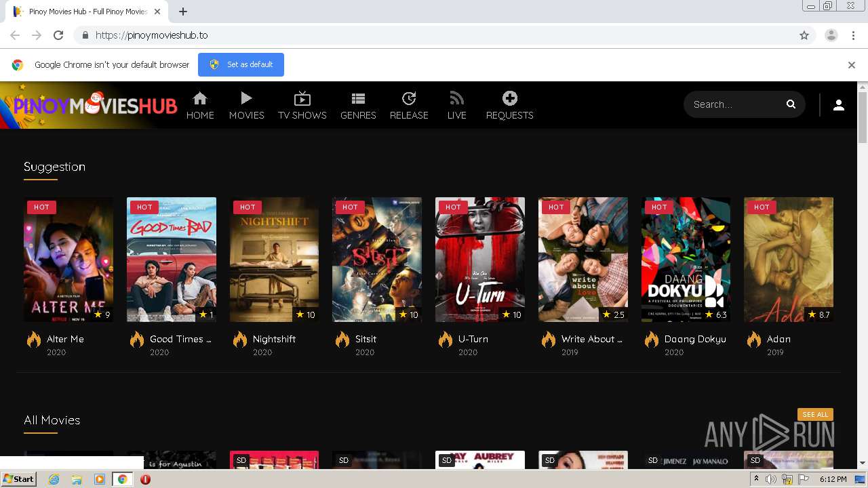
Task: Click the flame icon beside Write About
Action: [549, 340]
